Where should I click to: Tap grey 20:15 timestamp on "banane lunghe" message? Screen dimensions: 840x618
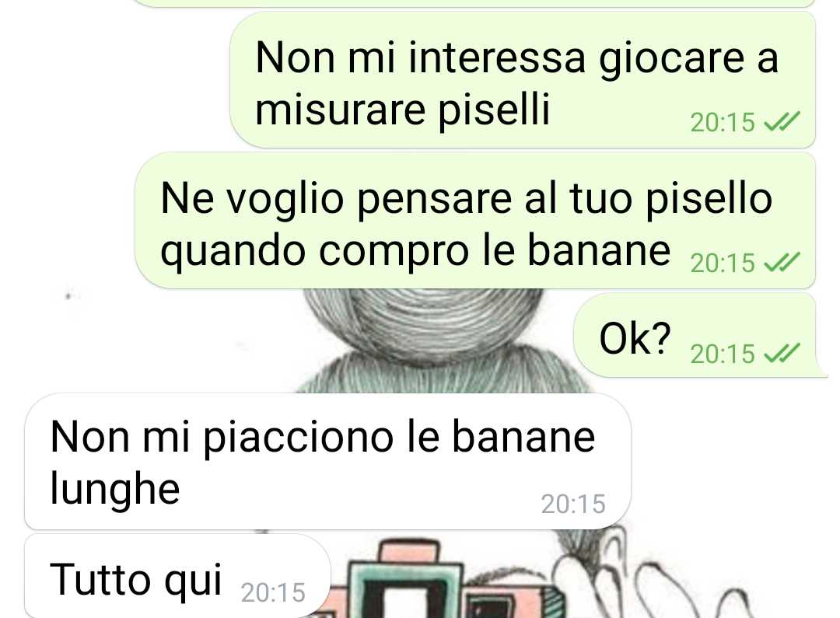[x=573, y=504]
